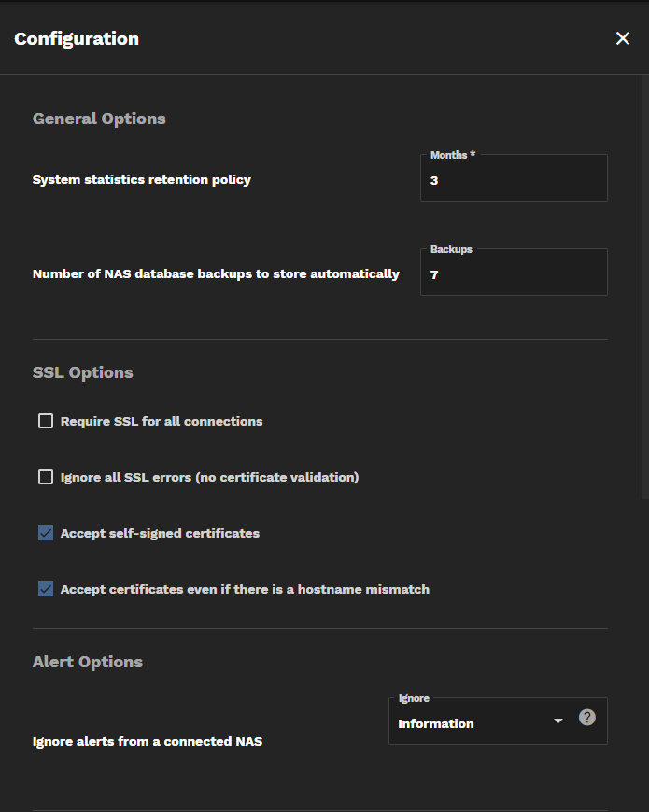The height and width of the screenshot is (812, 649).
Task: Click the General Options section heading
Action: (x=99, y=119)
